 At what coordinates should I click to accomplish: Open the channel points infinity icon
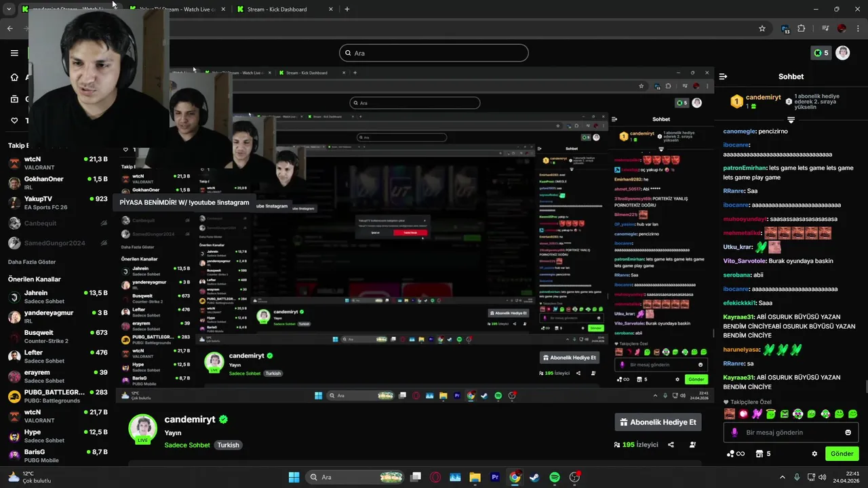coord(736,454)
